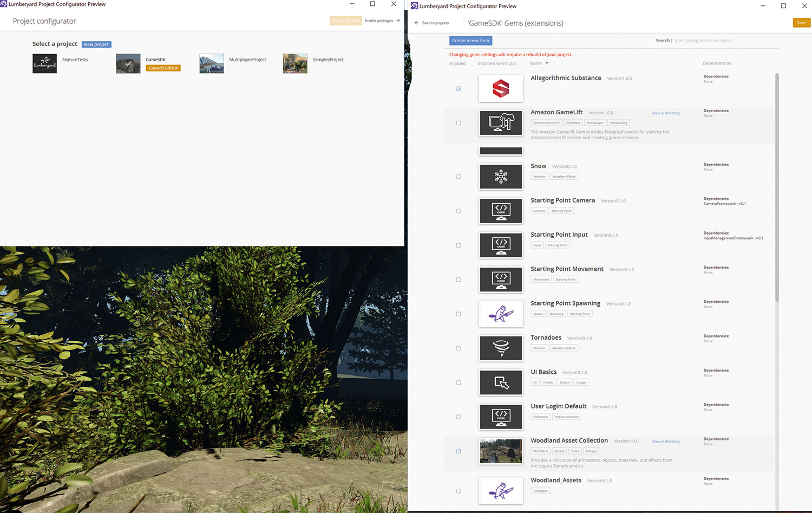Select the MultiplayerProject thumbnail
The image size is (812, 513).
tap(212, 63)
